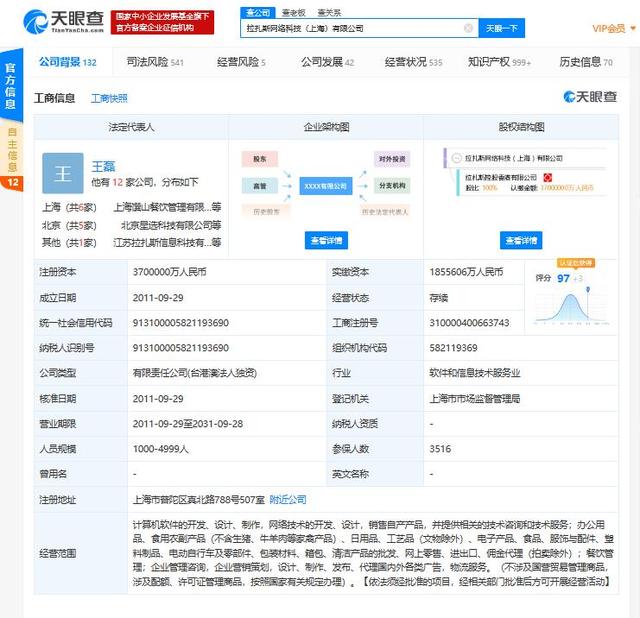Click insured count 3516
640x618 pixels.
pyautogui.click(x=440, y=449)
